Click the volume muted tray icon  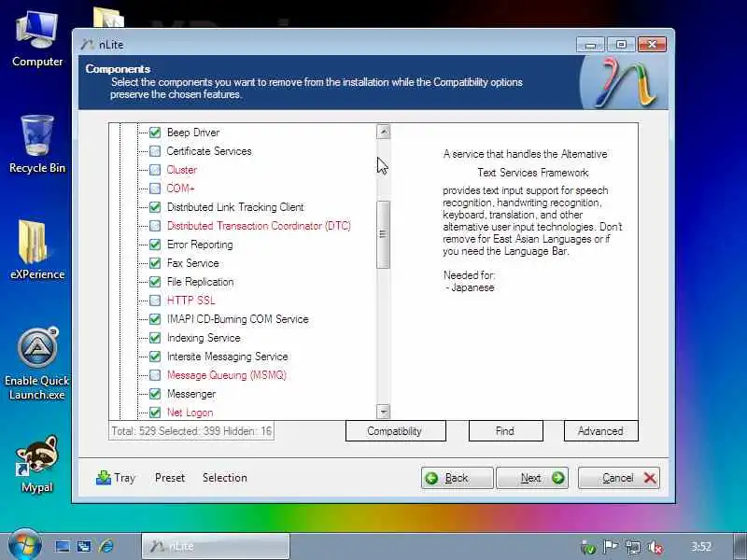(656, 548)
